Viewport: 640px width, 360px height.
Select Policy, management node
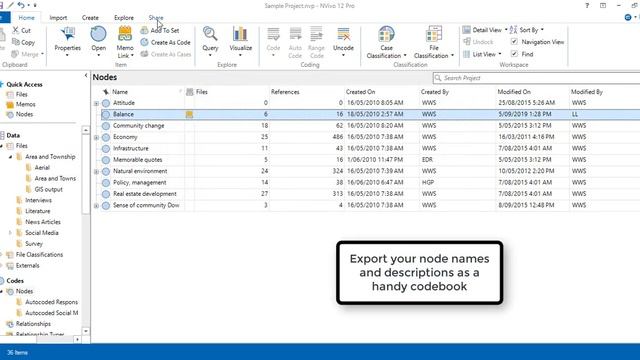[140, 182]
